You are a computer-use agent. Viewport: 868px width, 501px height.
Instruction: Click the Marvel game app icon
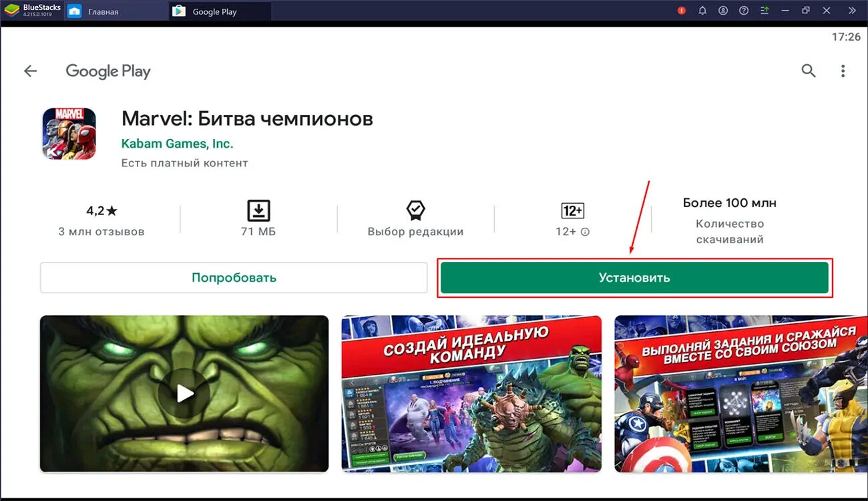(x=69, y=134)
